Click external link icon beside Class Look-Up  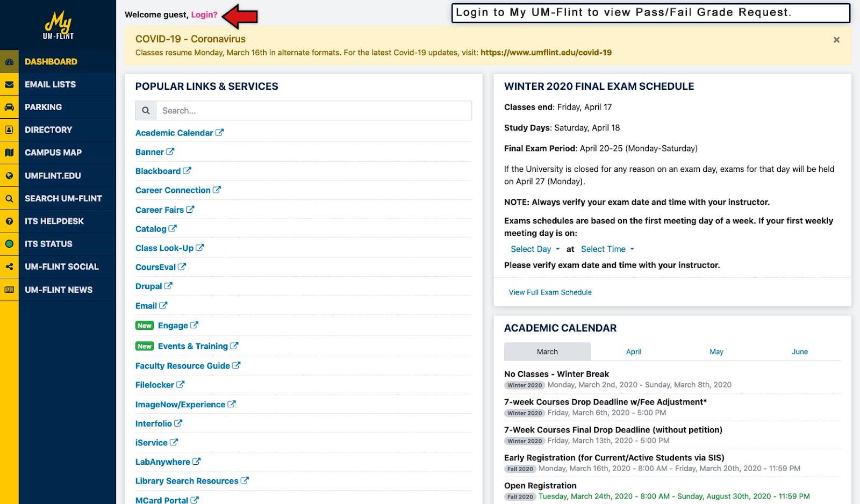(200, 248)
